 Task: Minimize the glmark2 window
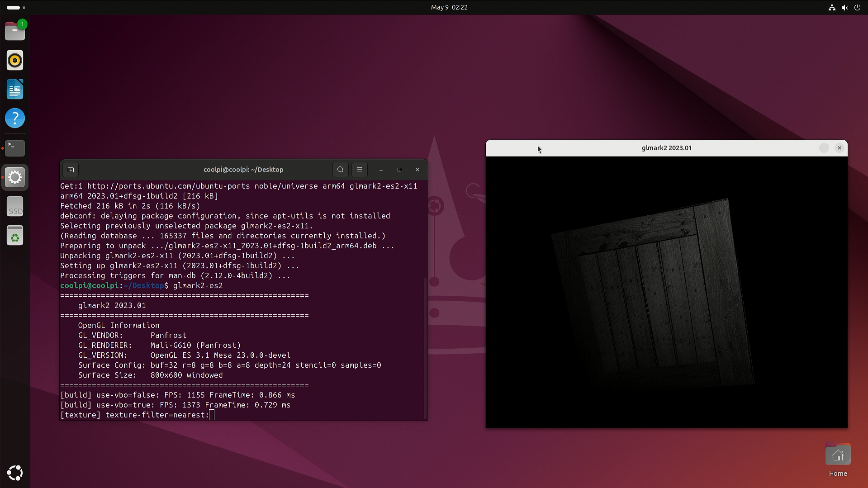click(x=824, y=148)
